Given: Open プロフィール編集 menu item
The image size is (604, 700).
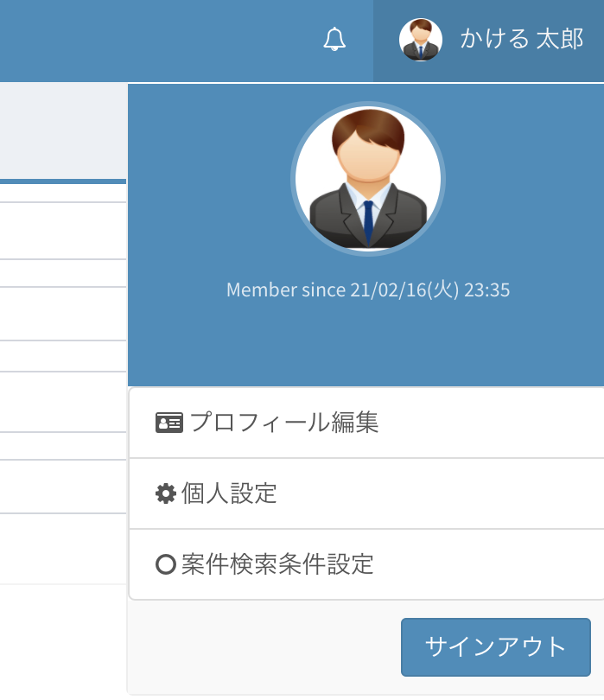Looking at the screenshot, I should [x=366, y=423].
